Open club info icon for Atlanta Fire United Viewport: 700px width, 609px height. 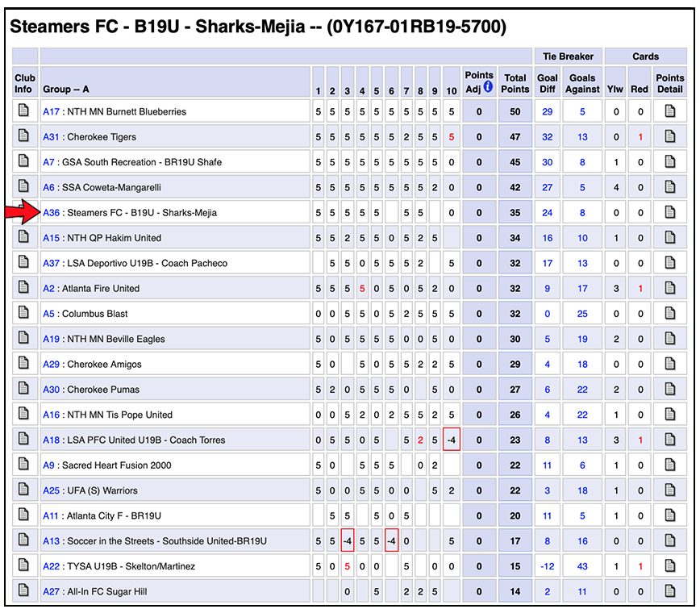(23, 287)
